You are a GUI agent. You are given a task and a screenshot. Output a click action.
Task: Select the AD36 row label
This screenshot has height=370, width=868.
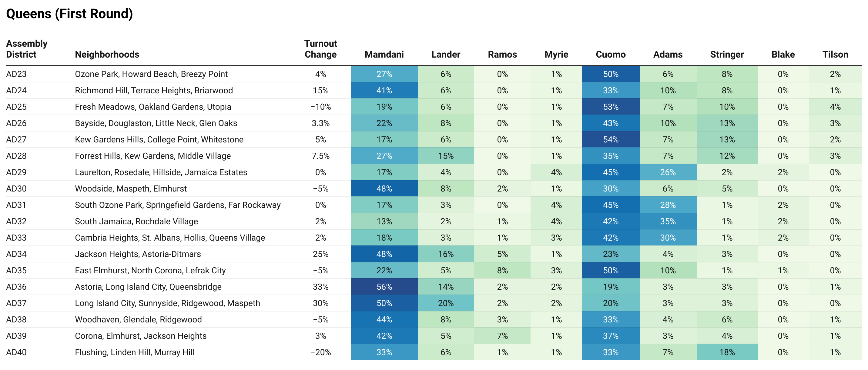pos(16,287)
